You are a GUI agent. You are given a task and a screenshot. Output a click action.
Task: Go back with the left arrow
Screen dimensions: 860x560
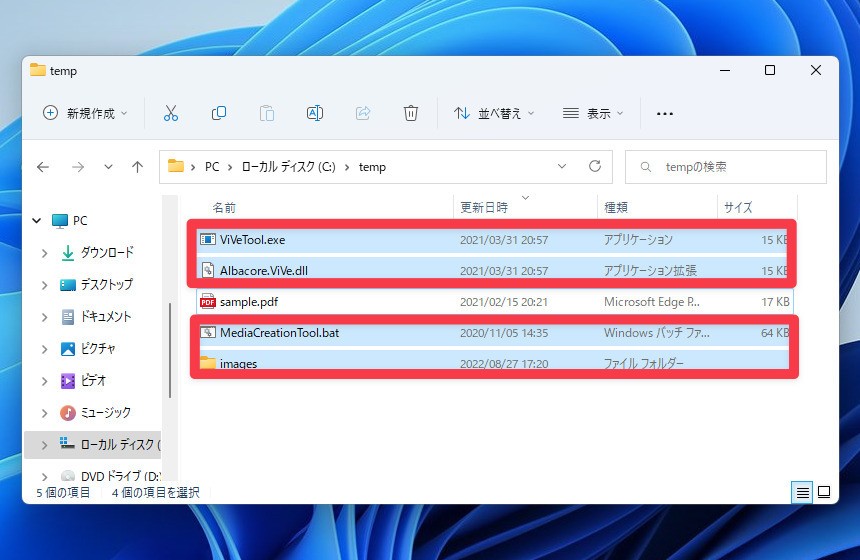[x=43, y=167]
